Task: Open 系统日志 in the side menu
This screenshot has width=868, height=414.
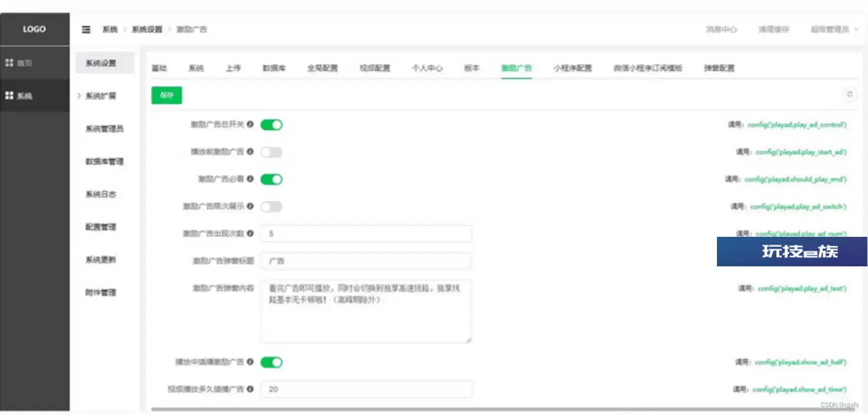Action: click(x=101, y=194)
